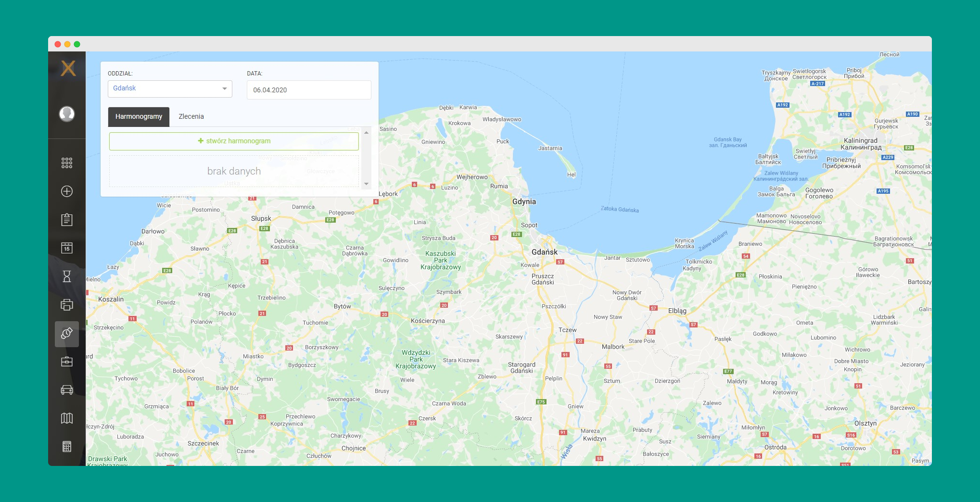Click the orange X logo

point(68,68)
